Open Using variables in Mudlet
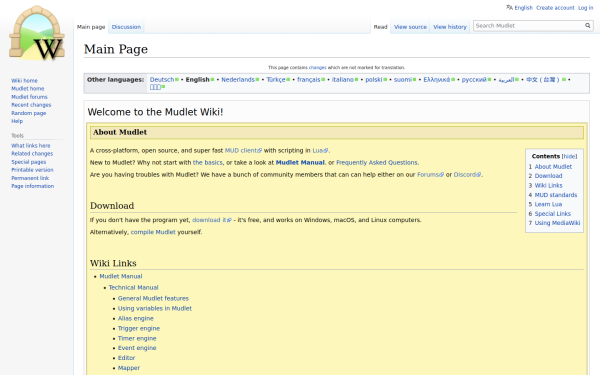Screen dimensions: 600x375 (x=155, y=308)
